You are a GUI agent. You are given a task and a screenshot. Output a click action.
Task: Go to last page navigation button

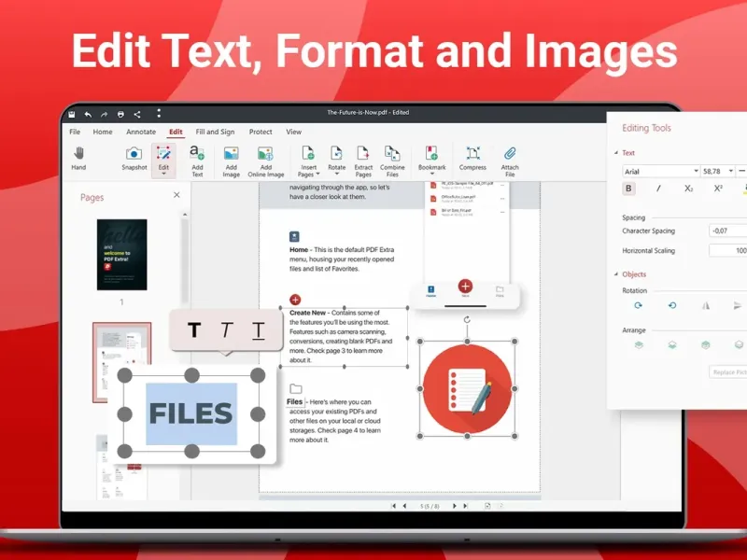click(465, 506)
